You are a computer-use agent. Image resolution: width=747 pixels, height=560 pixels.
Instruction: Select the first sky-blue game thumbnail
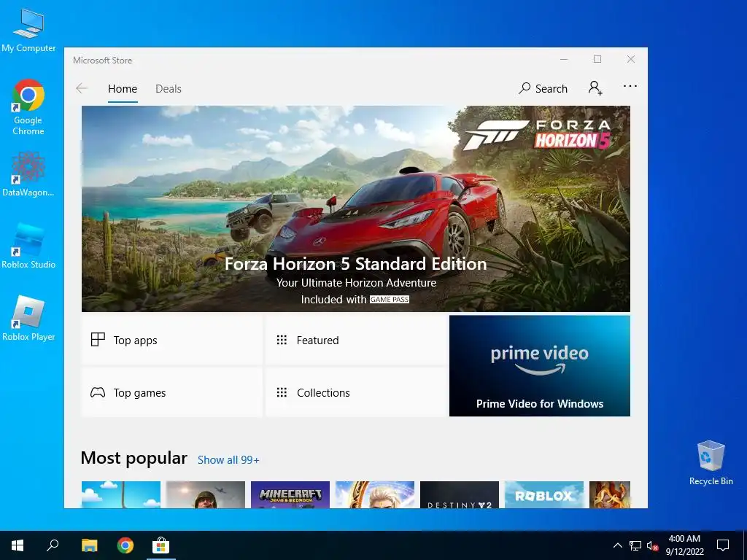121,494
